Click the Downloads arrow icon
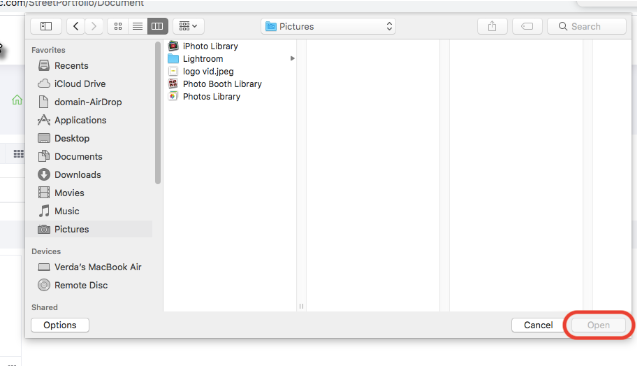Screen dimensions: 637x370 tap(43, 175)
